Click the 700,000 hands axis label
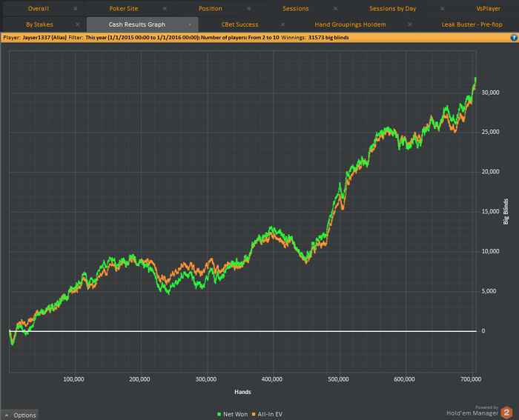Viewport: 519px width, 420px height. (471, 379)
